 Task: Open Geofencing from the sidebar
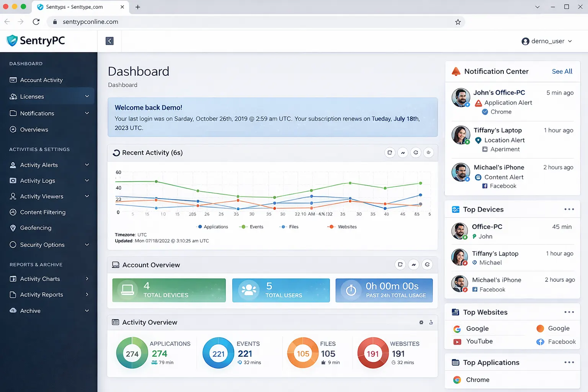[35, 228]
